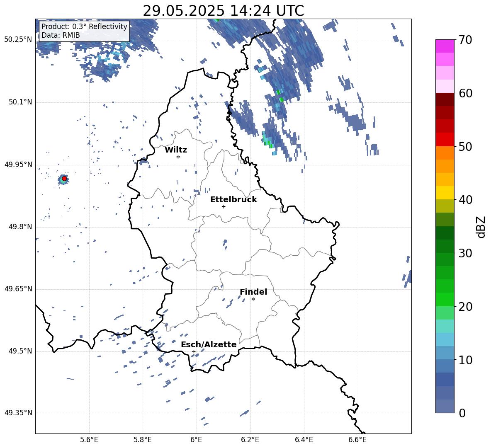Click the 50.1°N latitude label
This screenshot has width=491, height=448.
coord(20,102)
